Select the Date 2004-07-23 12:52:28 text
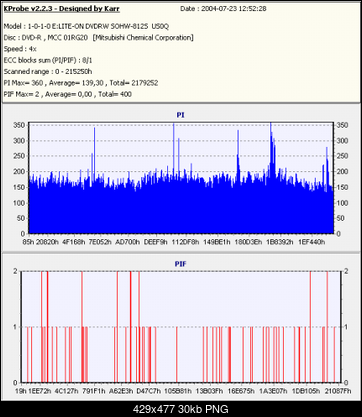 (x=223, y=9)
